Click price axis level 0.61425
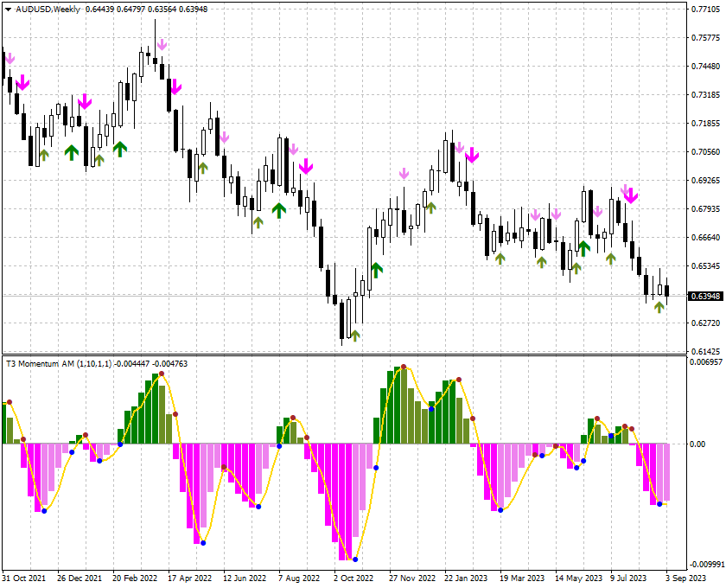Image resolution: width=726 pixels, height=588 pixels. pos(705,352)
